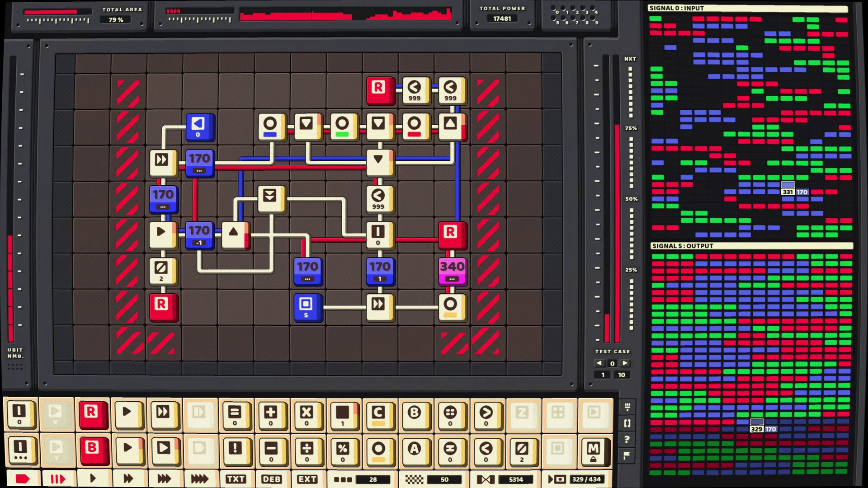Click the SIGNAL 5 : OUTPUT header
This screenshot has height=488, width=868.
click(x=751, y=246)
